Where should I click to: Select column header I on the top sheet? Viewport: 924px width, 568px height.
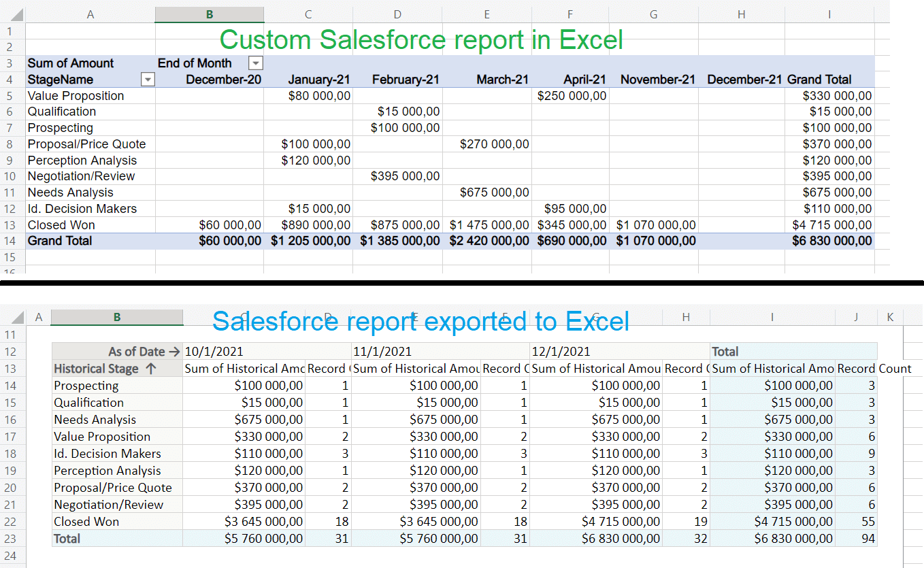829,14
